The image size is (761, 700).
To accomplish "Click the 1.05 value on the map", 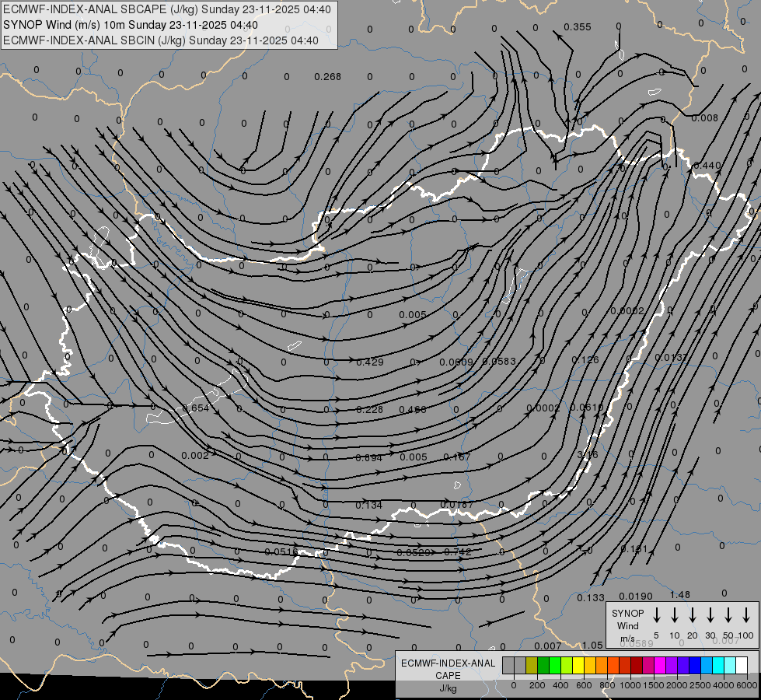I will click(x=592, y=645).
